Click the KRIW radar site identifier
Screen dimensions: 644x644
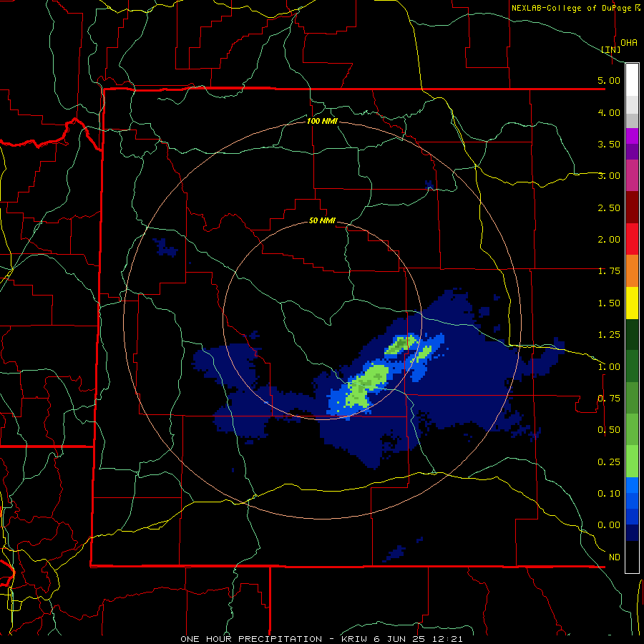point(354,639)
